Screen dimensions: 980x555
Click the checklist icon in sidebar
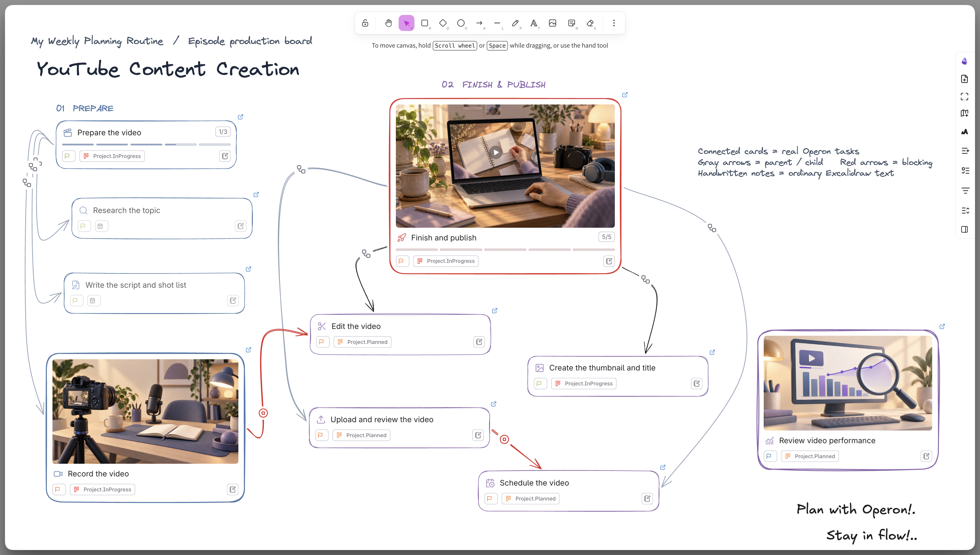click(965, 170)
